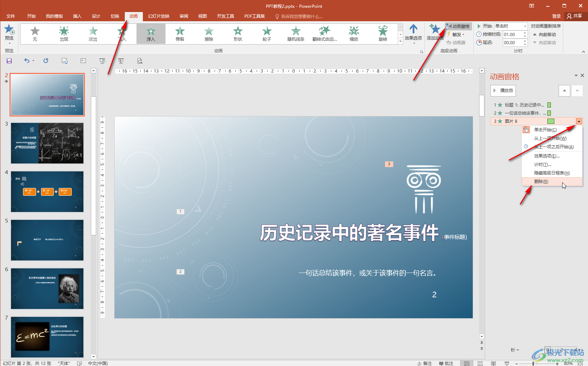This screenshot has height=366, width=588.
Task: Click the zoom out minus button
Action: 517,364
